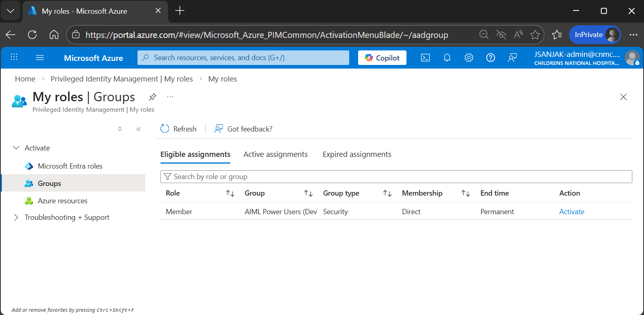
Task: Open Microsoft Entra roles in side menu
Action: coord(70,166)
